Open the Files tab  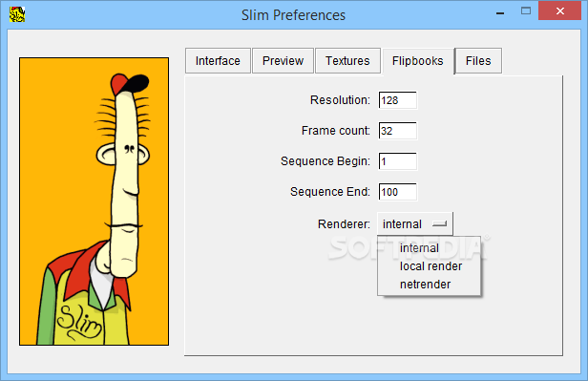tap(478, 61)
